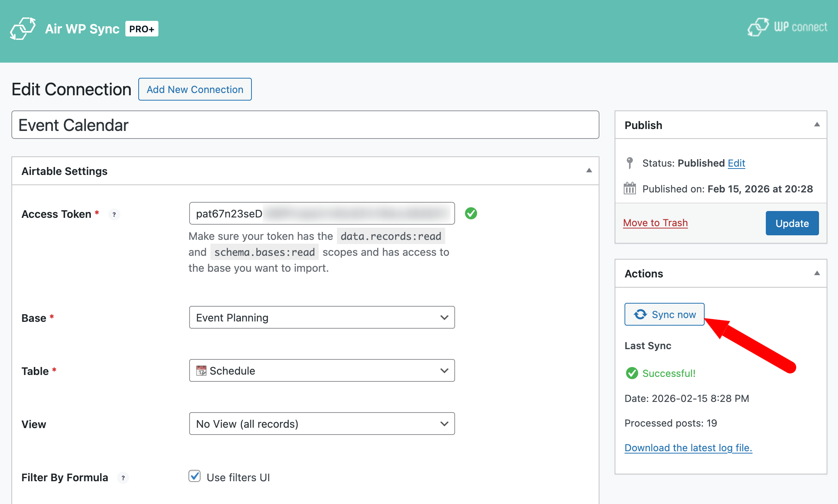Click the Actions panel heading
The image size is (838, 504).
tap(644, 274)
